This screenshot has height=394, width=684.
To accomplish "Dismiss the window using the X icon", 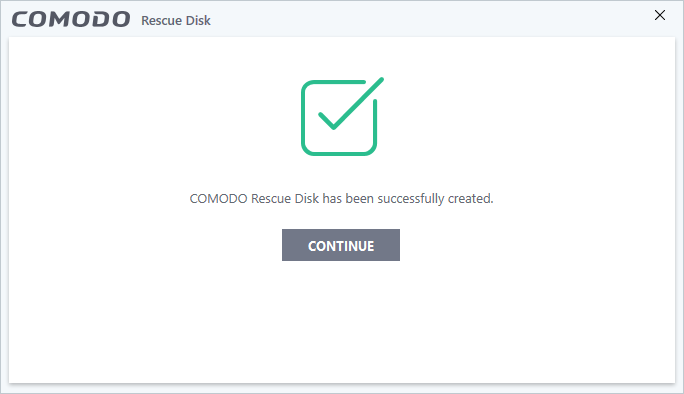I will [x=660, y=15].
